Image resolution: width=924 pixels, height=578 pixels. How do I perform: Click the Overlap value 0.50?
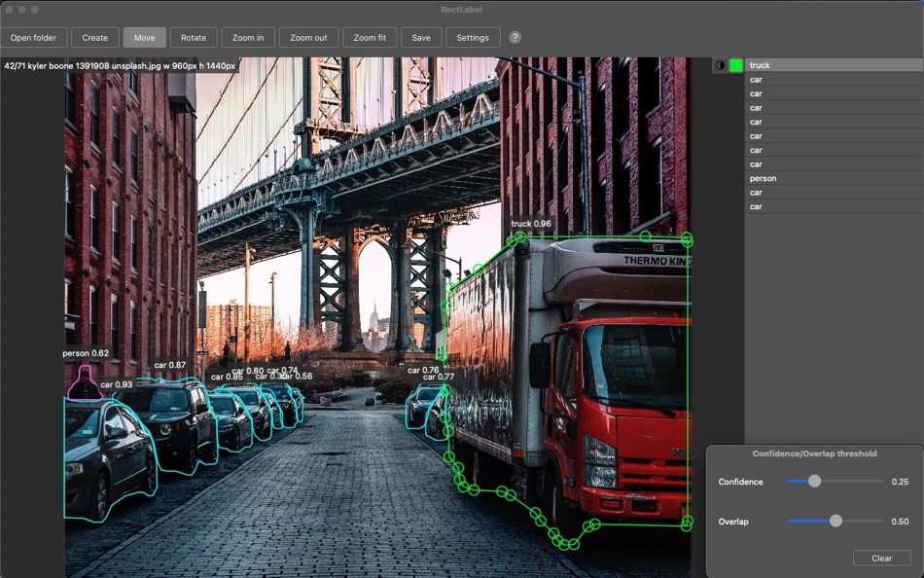(900, 522)
